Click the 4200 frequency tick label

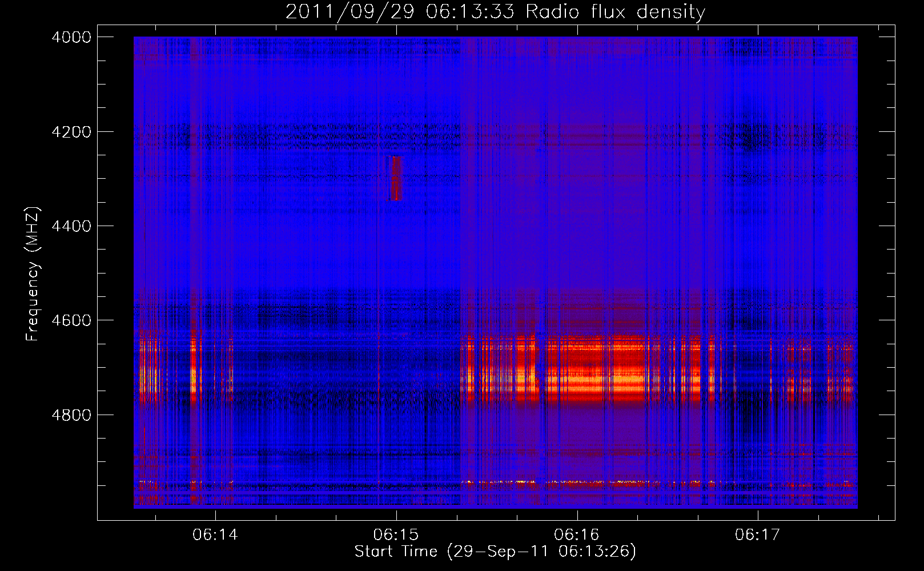coord(71,132)
